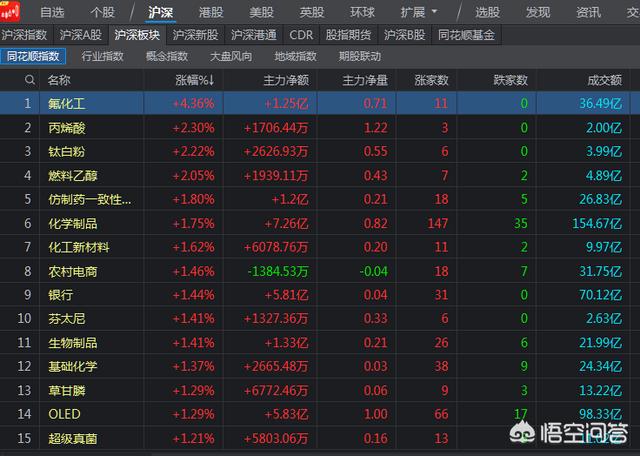
Task: Open the 港股 menu
Action: pos(211,12)
